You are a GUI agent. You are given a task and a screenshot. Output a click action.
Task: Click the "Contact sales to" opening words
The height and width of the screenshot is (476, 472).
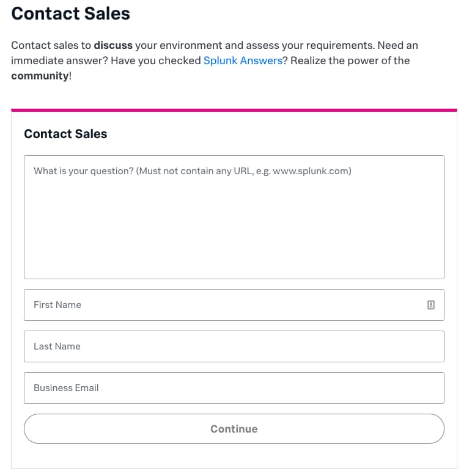pos(51,46)
